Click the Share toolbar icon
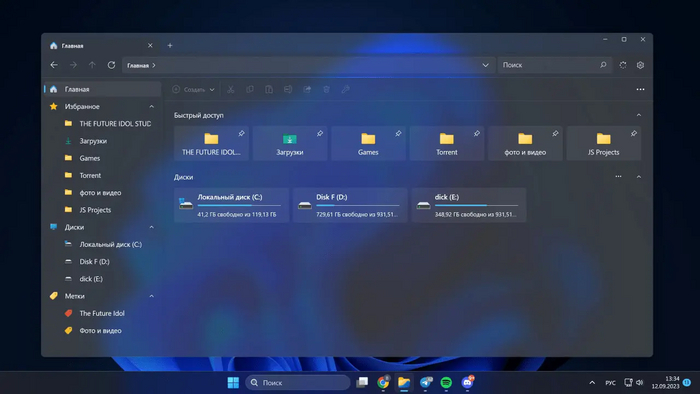Screen dimensions: 700x394 [307, 90]
